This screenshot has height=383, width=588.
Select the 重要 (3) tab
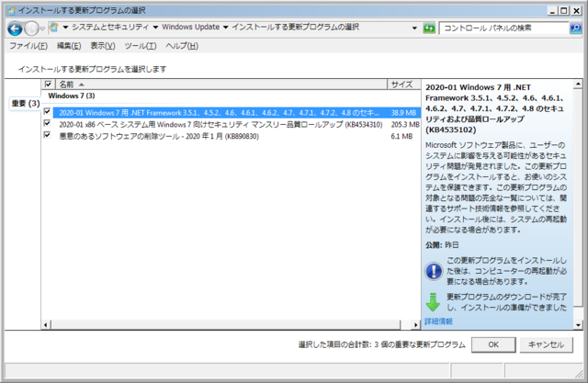(x=26, y=103)
